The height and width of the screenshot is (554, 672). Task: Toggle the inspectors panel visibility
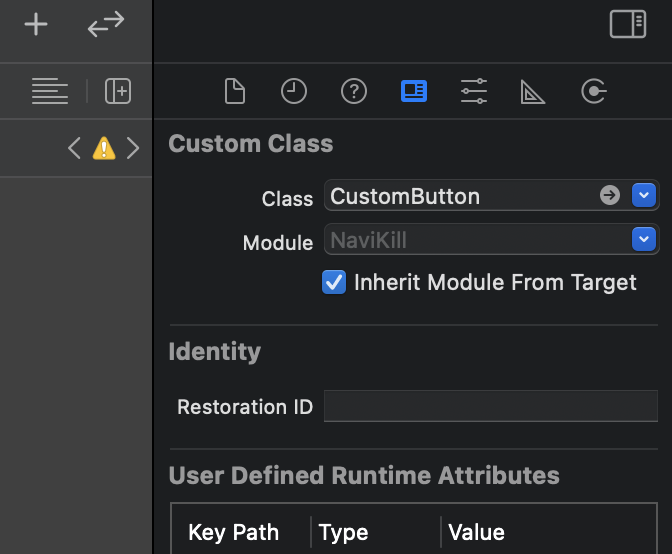coord(628,25)
